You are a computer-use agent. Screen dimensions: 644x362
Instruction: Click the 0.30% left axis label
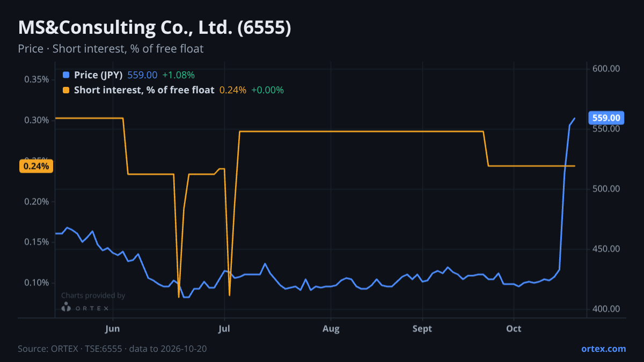coord(36,120)
